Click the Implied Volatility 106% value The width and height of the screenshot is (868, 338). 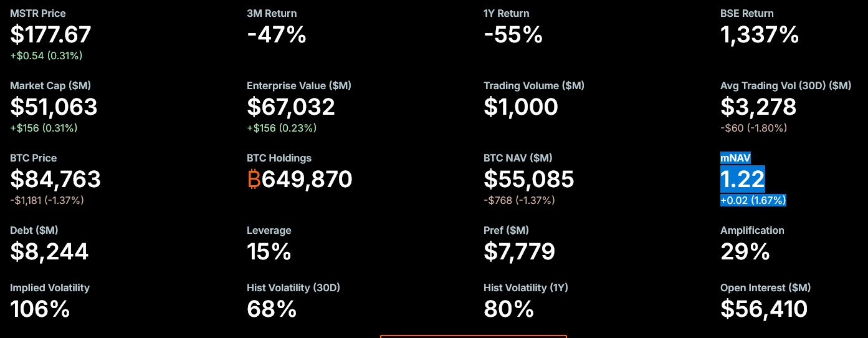[40, 309]
